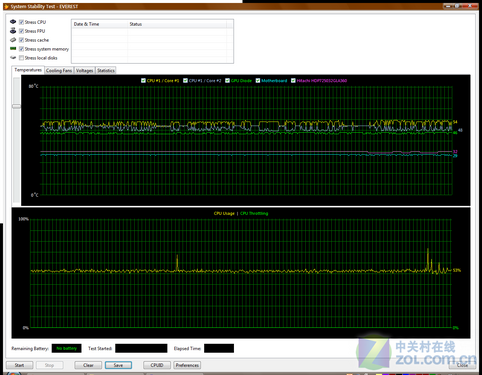Click the CPU Throttling legend label
Image resolution: width=482 pixels, height=375 pixels.
[x=254, y=213]
